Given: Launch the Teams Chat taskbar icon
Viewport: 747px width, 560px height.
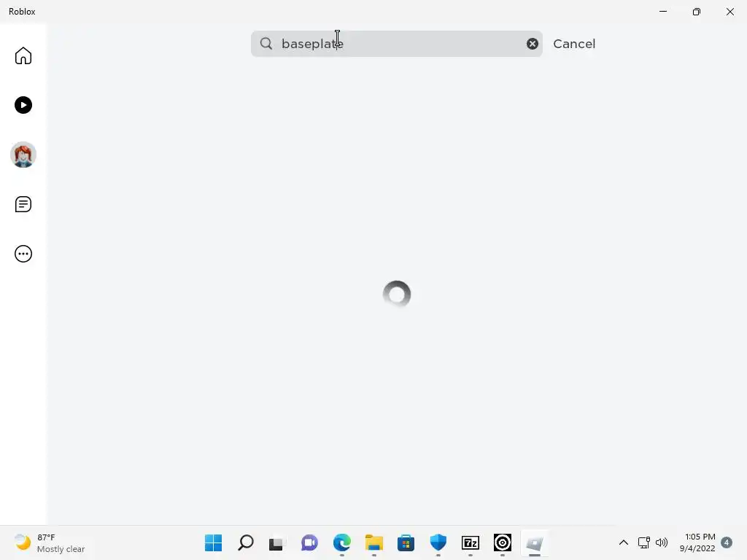Looking at the screenshot, I should click(x=309, y=542).
